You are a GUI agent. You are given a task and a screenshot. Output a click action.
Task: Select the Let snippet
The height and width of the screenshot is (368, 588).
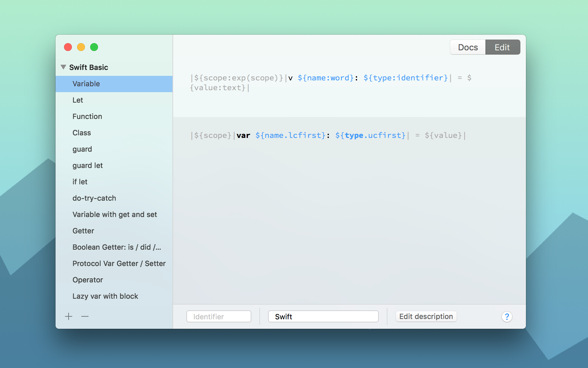(x=114, y=100)
